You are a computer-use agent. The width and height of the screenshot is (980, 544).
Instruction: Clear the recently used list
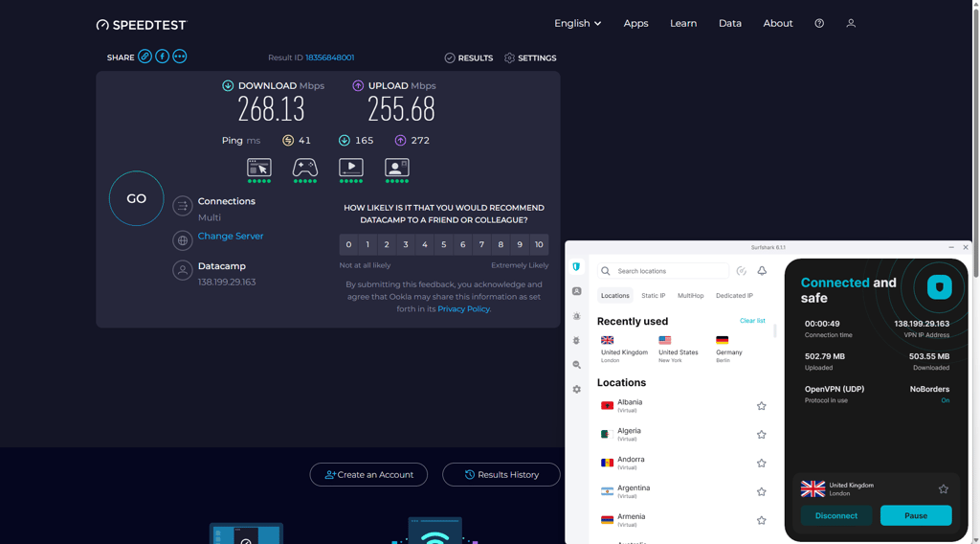(752, 321)
